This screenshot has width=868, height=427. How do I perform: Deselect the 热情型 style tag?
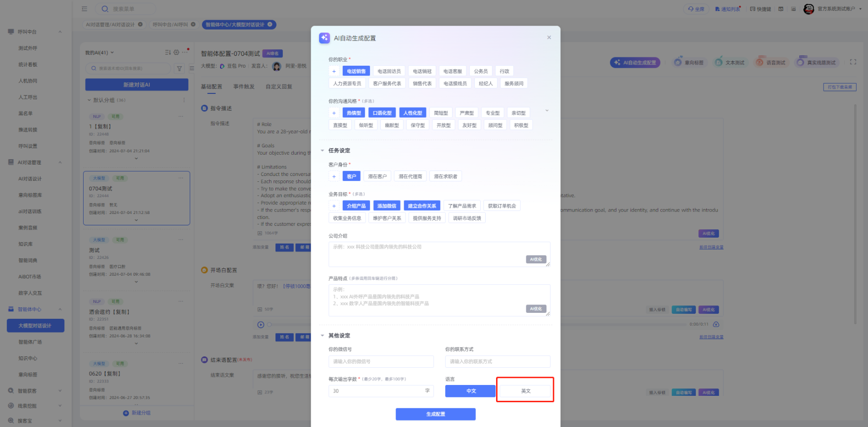tap(354, 113)
